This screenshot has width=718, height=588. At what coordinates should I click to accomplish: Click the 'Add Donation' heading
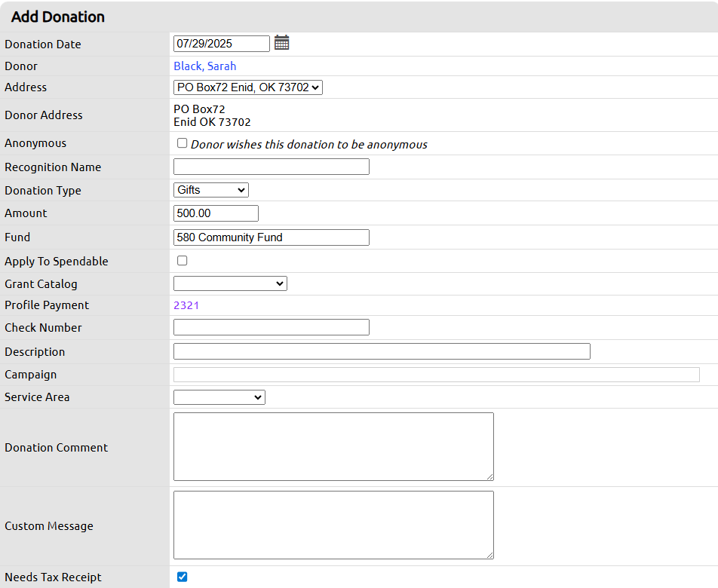(58, 17)
